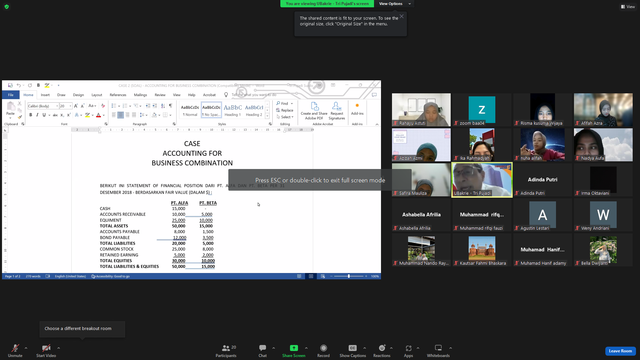Toggle Show Captions
Image resolution: width=640 pixels, height=360 pixels.
(353, 350)
